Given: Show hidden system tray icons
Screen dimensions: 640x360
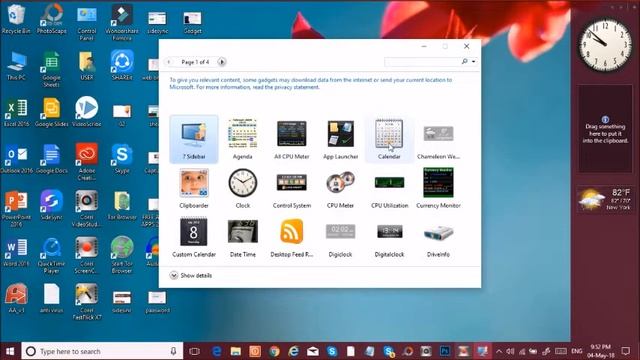Looking at the screenshot, I should pyautogui.click(x=499, y=351).
